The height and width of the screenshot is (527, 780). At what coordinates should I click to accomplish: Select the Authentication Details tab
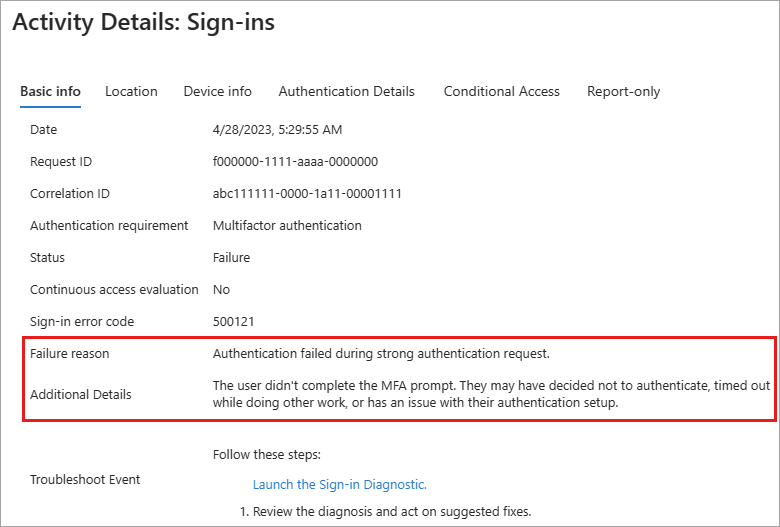point(346,92)
